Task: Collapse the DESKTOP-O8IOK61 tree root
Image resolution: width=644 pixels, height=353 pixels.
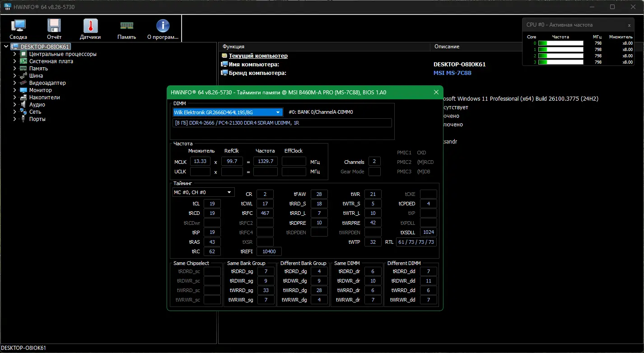Action: tap(6, 46)
